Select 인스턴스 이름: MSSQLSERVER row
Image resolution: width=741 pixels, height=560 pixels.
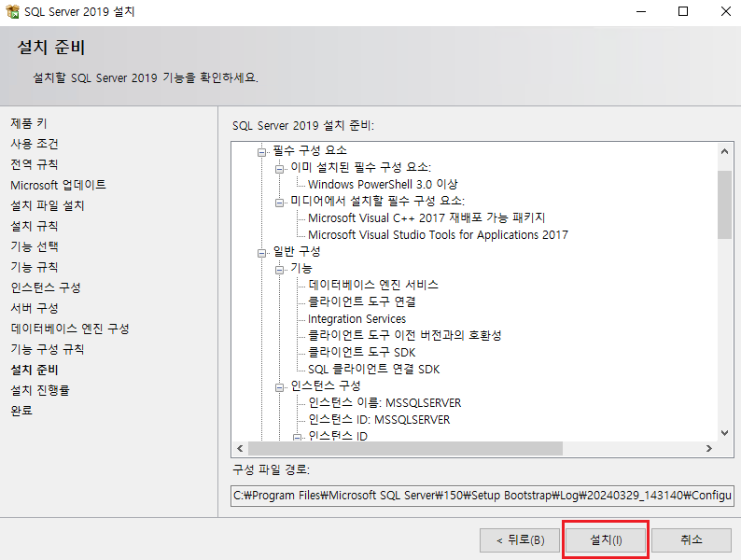click(384, 402)
